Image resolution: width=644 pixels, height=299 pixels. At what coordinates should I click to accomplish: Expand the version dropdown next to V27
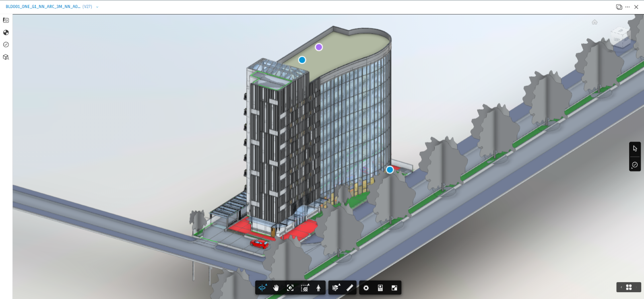97,7
